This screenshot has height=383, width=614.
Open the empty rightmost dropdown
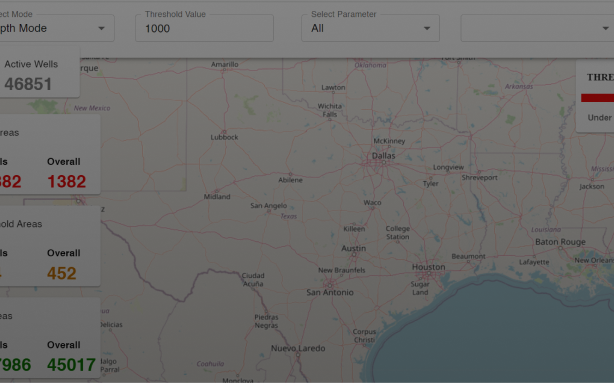coord(537,28)
